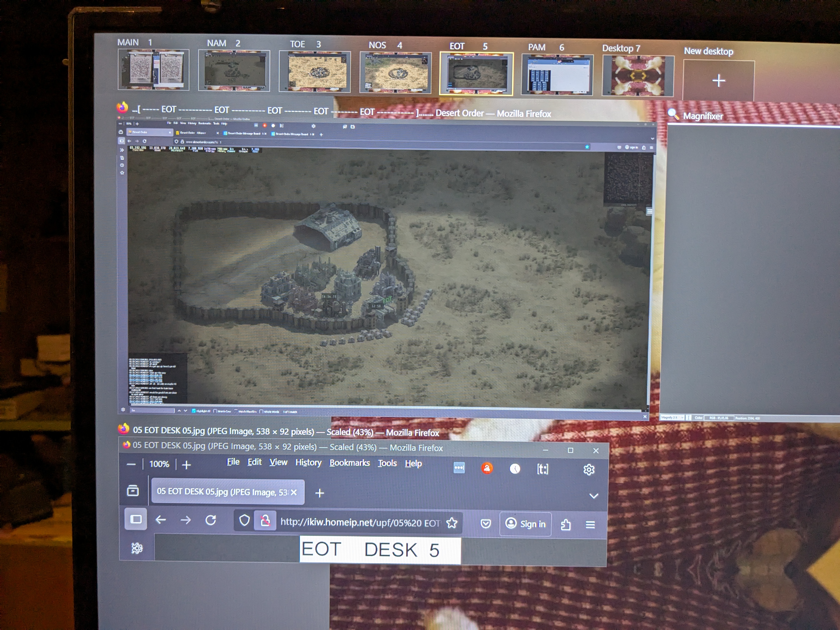Expand the list all tabs chevron in EOT DESK Firefox
The width and height of the screenshot is (840, 630).
[594, 496]
